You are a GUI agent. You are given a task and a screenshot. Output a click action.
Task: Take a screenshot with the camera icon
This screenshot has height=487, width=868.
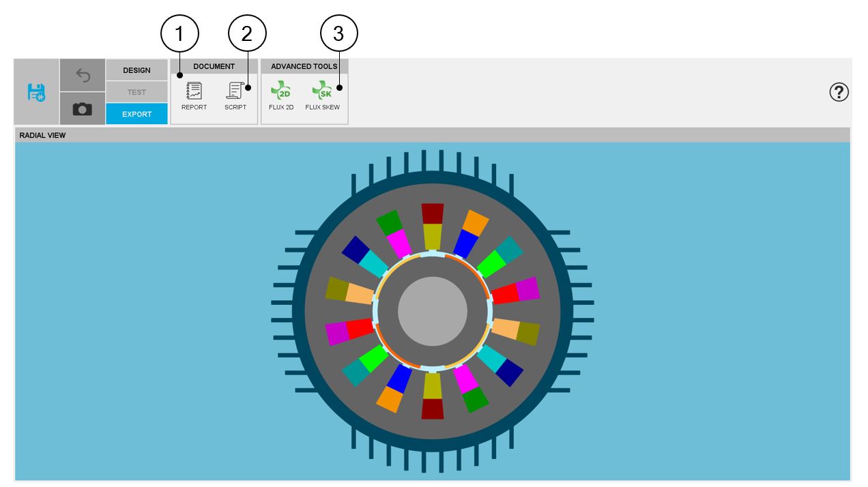point(83,109)
